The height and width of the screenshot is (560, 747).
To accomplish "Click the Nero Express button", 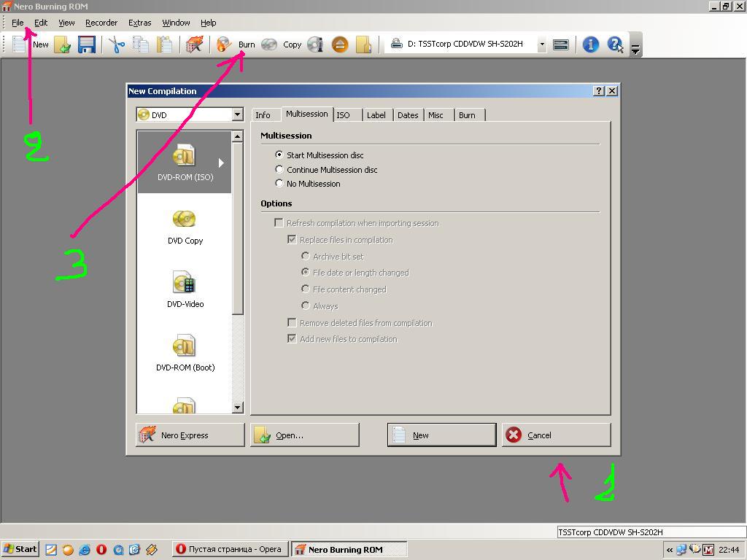I will [x=190, y=435].
